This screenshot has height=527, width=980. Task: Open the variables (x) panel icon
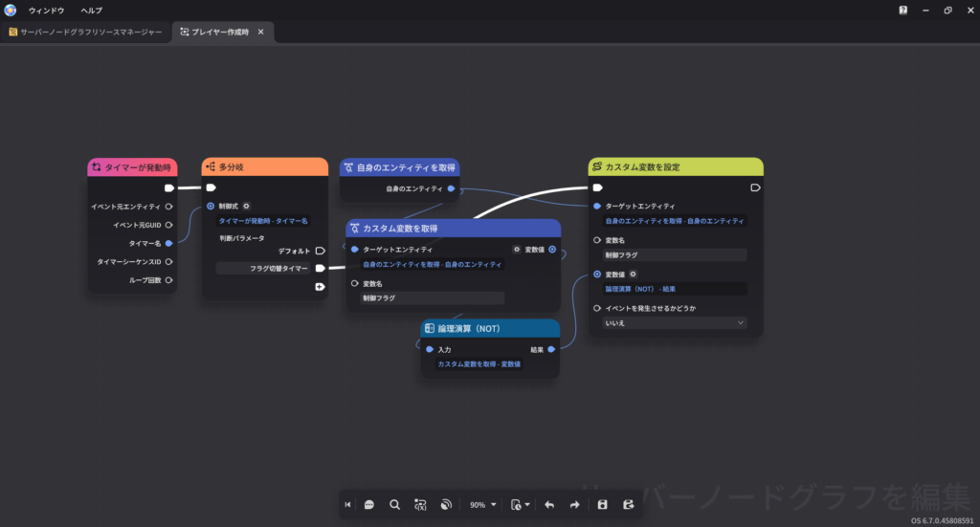click(x=420, y=504)
